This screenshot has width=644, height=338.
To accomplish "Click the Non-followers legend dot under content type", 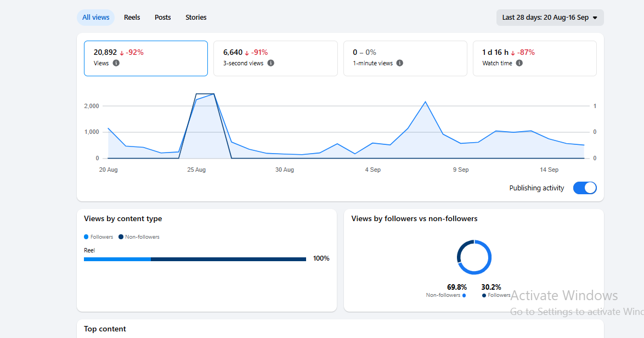I will pos(121,237).
